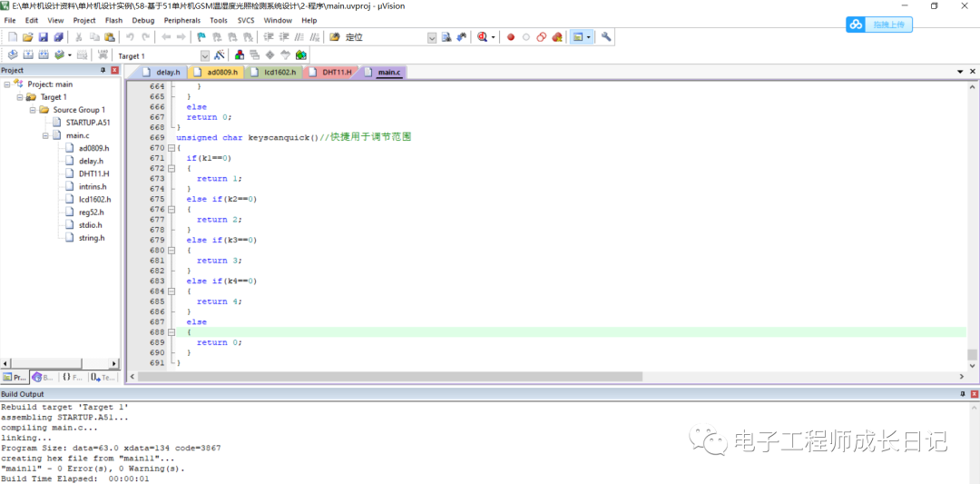Image resolution: width=980 pixels, height=484 pixels.
Task: Undo the last edit
Action: pyautogui.click(x=130, y=37)
